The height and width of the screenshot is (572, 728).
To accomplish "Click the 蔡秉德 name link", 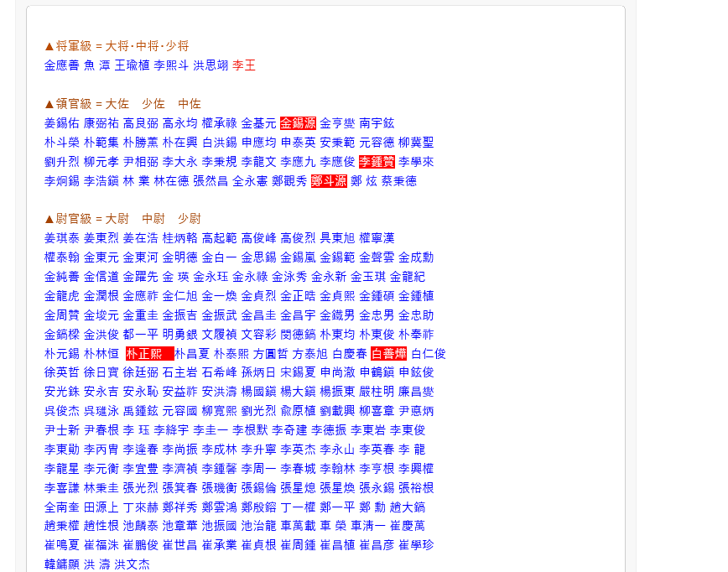I will [x=398, y=181].
